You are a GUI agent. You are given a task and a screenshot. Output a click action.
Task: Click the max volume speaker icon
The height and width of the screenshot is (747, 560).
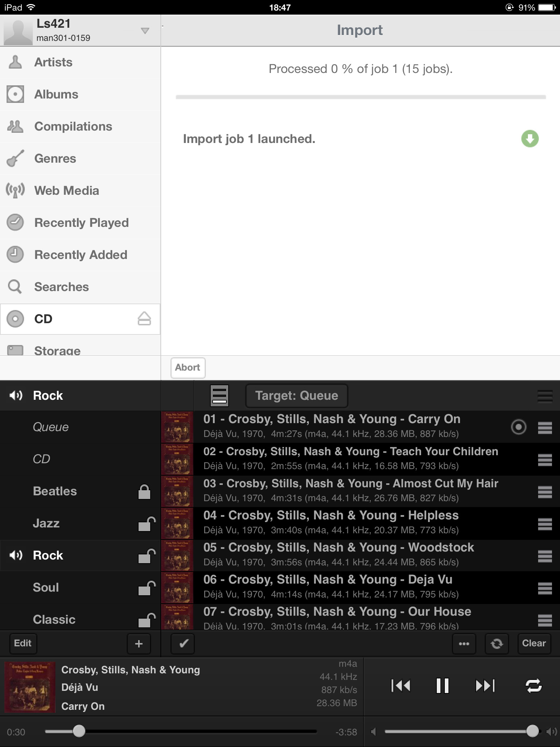(551, 731)
